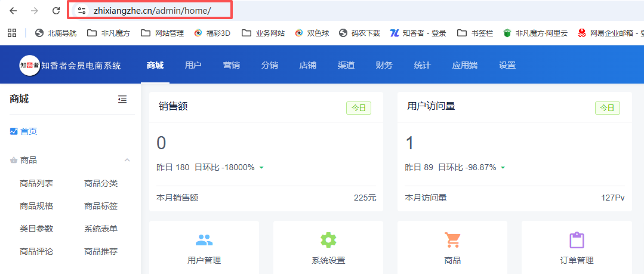The image size is (644, 274).
Task: Open the 网站管理 bookmark folder
Action: coord(162,33)
